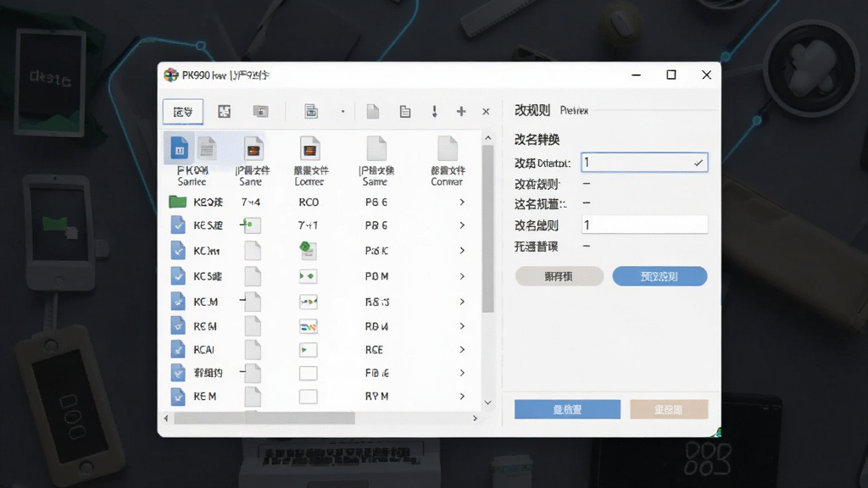Click the plus icon in the toolbar
The image size is (868, 488).
461,111
